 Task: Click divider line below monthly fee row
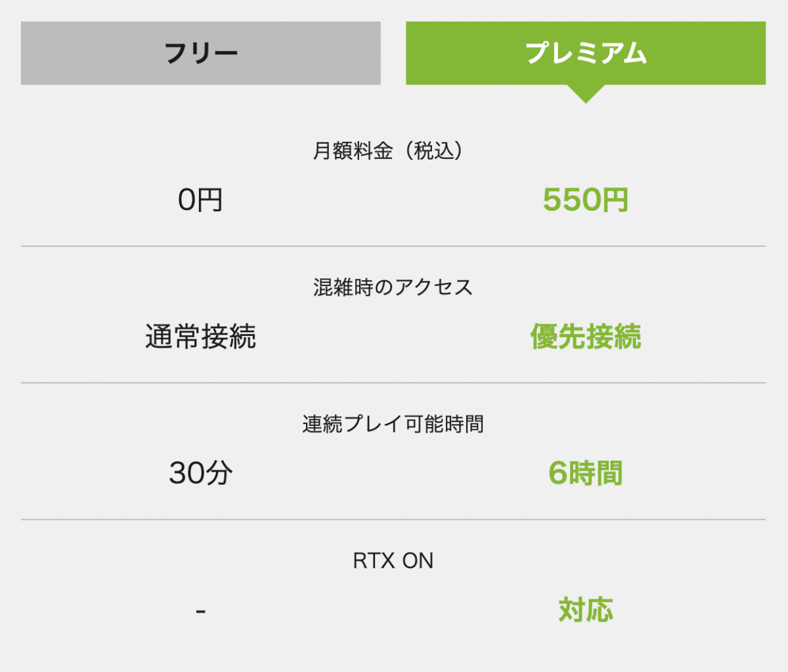(x=393, y=246)
